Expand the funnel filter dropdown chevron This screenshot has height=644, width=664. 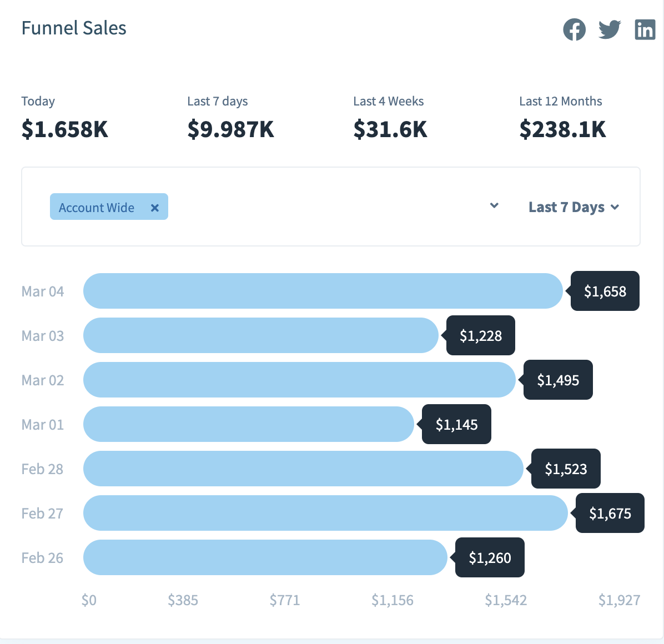coord(494,206)
